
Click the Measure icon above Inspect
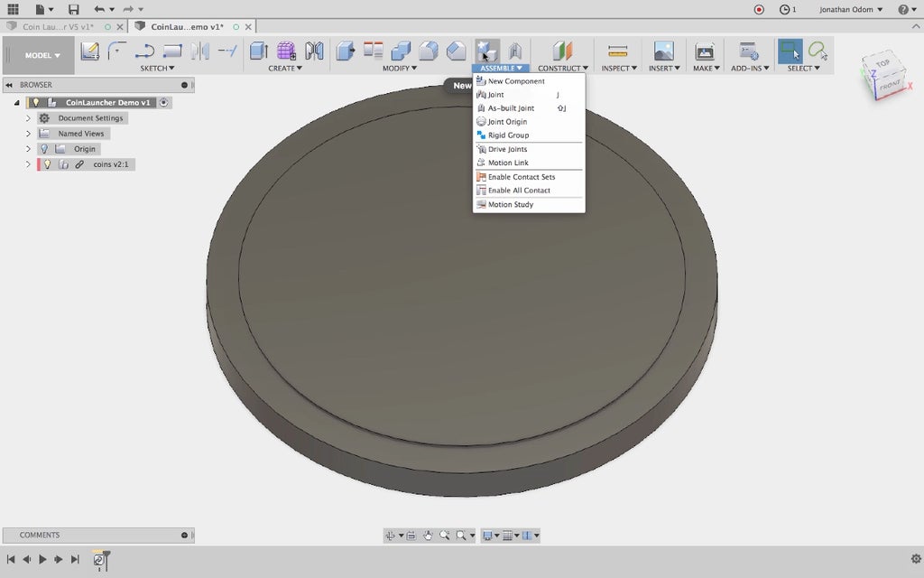(617, 51)
